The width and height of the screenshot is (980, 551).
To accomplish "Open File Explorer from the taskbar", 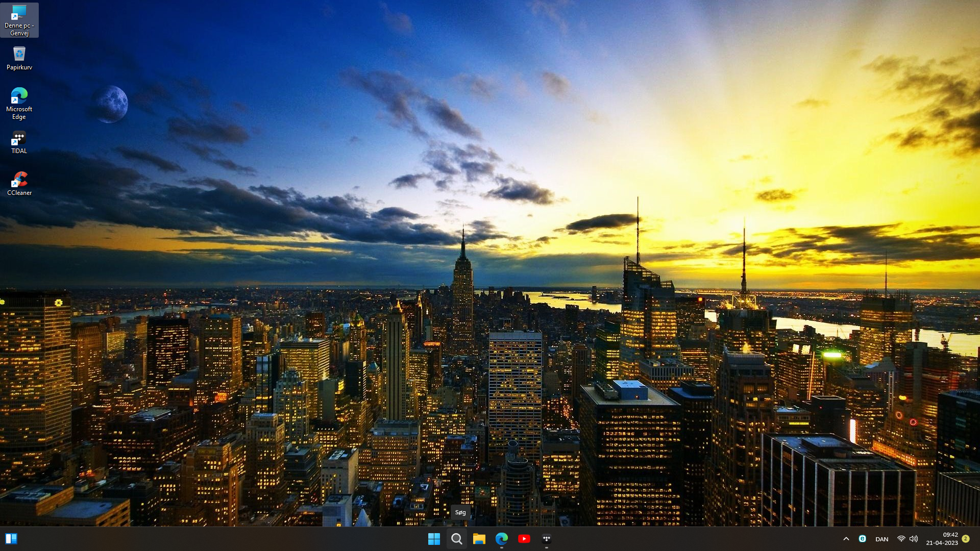I will coord(479,539).
